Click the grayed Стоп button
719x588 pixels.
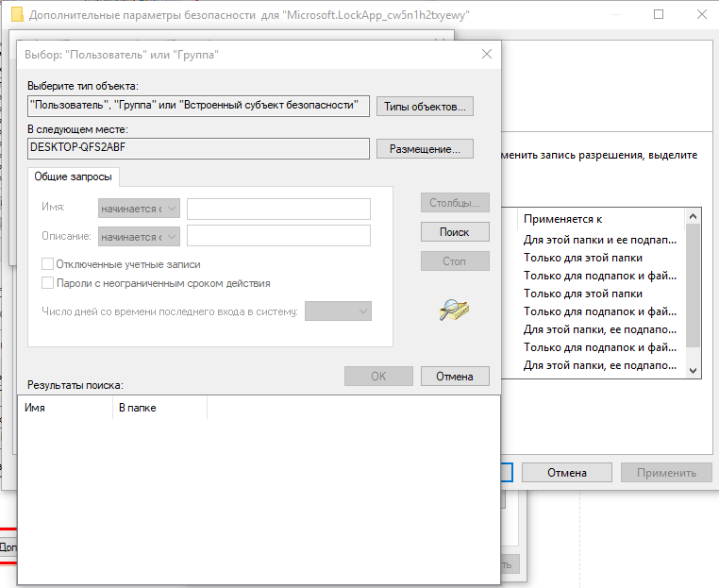(455, 261)
